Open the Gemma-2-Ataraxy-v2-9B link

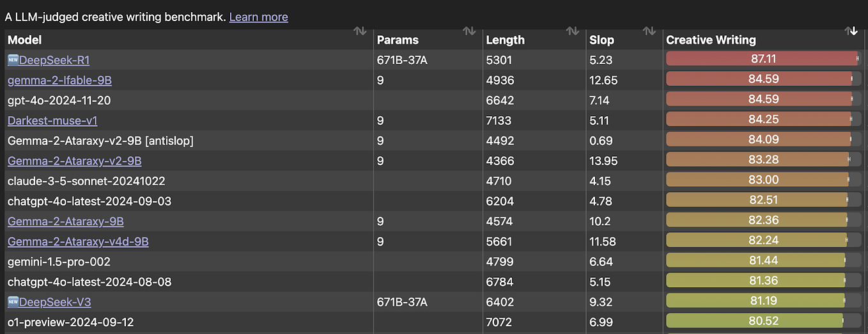coord(74,161)
